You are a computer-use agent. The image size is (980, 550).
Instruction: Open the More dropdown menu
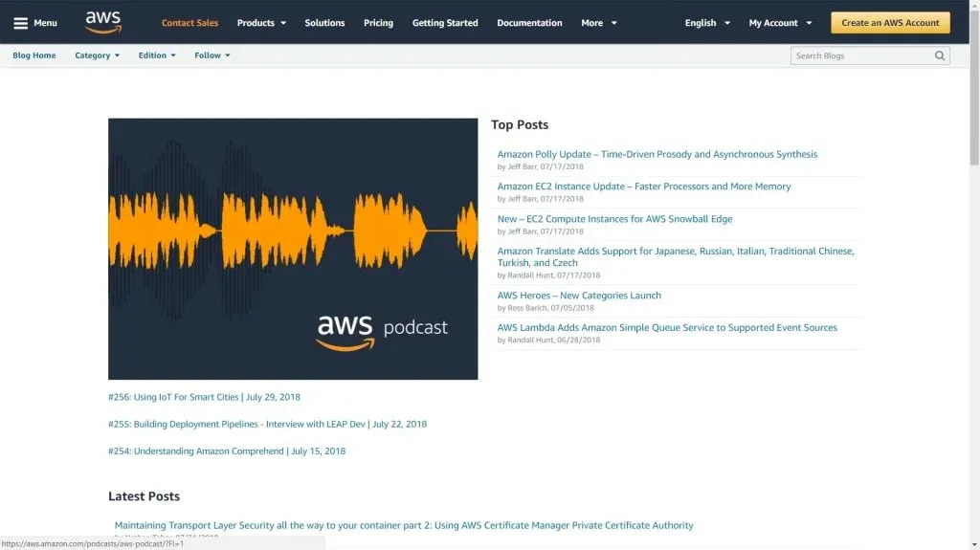pos(599,23)
